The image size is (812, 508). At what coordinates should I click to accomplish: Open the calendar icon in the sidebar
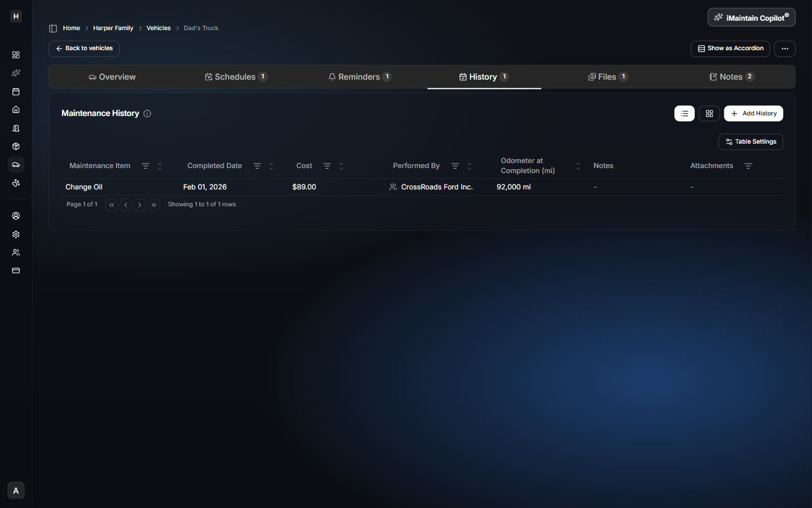coord(16,91)
